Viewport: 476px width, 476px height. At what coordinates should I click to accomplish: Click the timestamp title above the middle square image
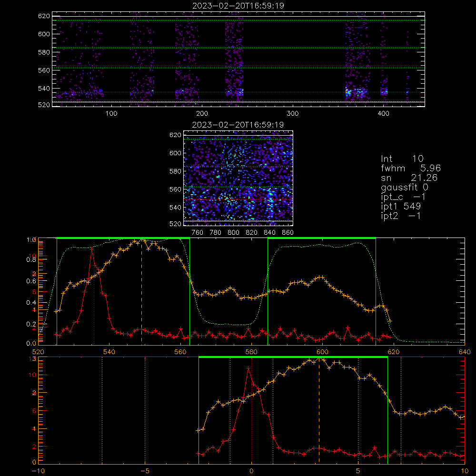tap(238, 125)
